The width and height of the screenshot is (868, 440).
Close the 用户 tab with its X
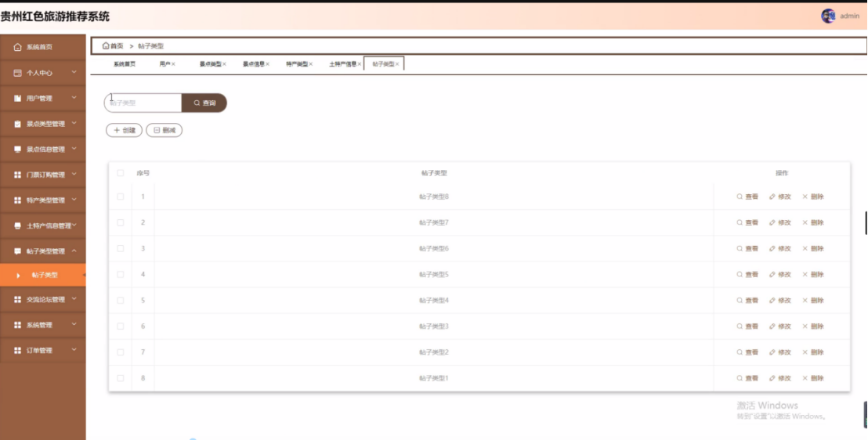click(173, 64)
